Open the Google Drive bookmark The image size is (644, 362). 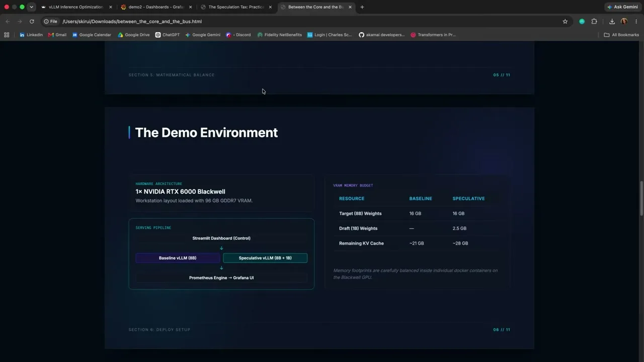(133, 35)
